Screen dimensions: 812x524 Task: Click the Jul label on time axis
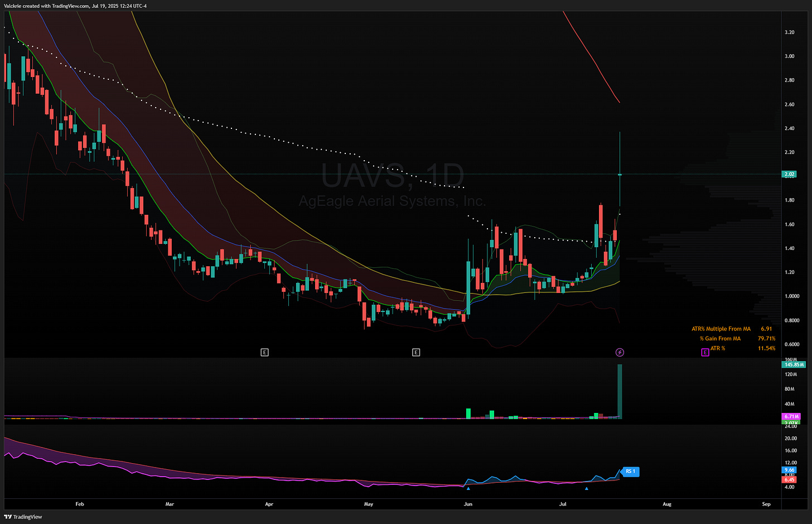point(563,504)
